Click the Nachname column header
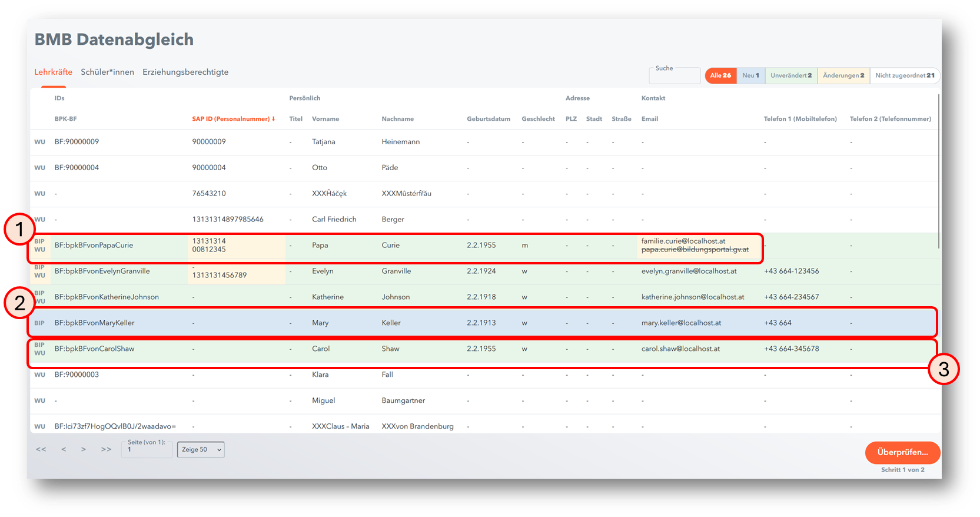The height and width of the screenshot is (517, 980). (x=397, y=119)
